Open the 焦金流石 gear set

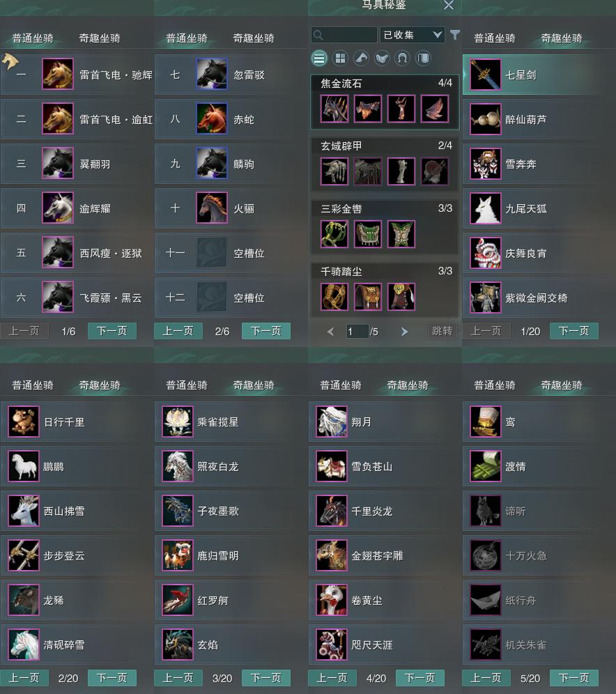pyautogui.click(x=385, y=102)
